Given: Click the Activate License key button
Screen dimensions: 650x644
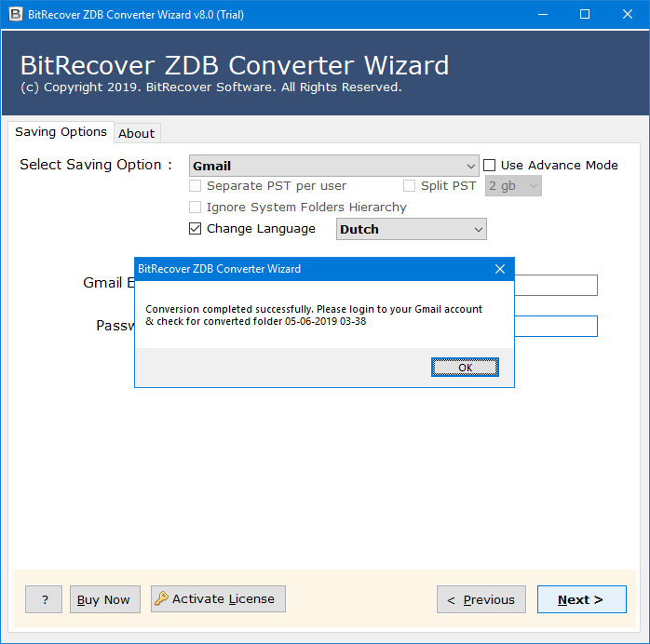Looking at the screenshot, I should click(x=218, y=598).
